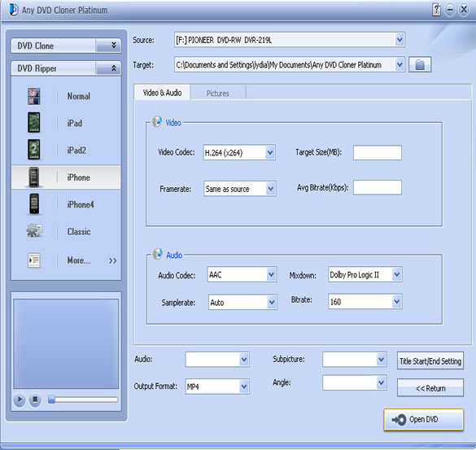Open the Subpicture dropdown
This screenshot has height=450, width=476.
click(381, 360)
